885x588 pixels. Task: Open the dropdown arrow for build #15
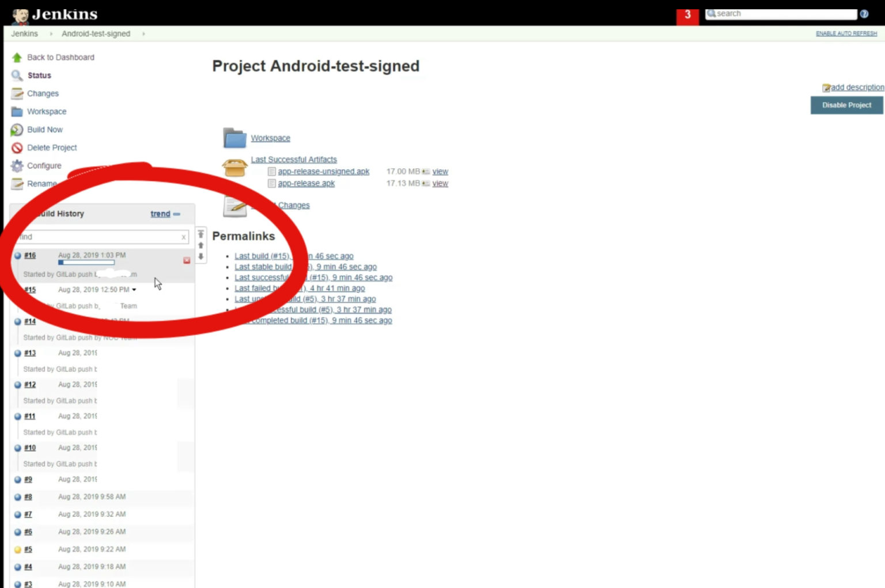(134, 290)
